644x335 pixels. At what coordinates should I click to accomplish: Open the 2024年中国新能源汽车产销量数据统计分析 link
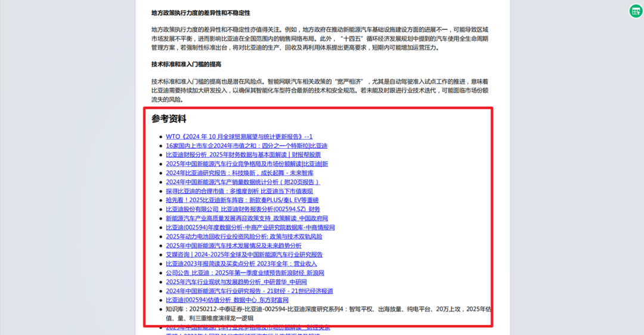243,182
